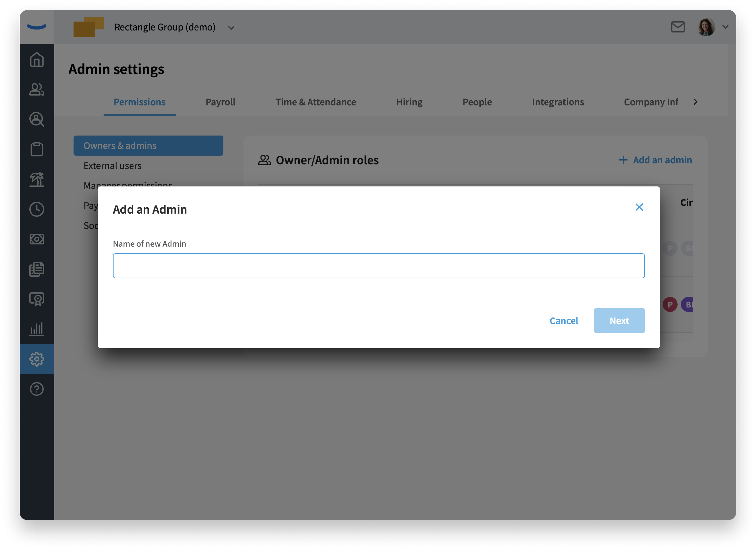Close the Add an Admin dialog

coord(639,207)
